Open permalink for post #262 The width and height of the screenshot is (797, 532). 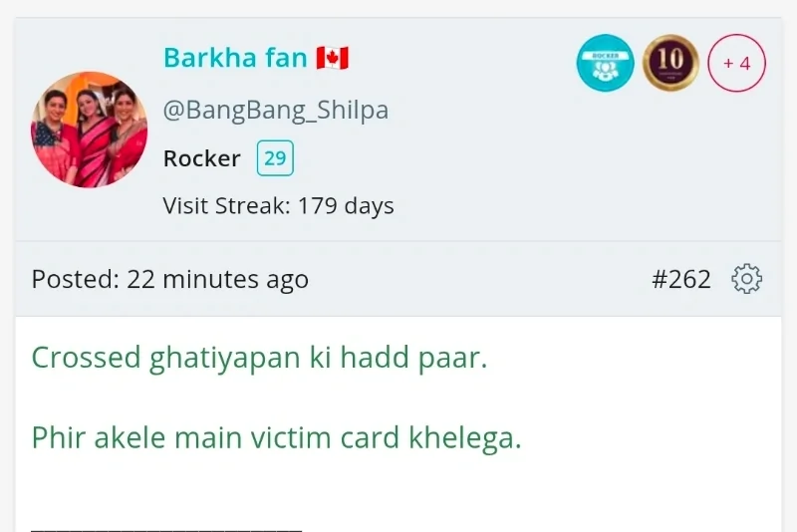coord(681,279)
